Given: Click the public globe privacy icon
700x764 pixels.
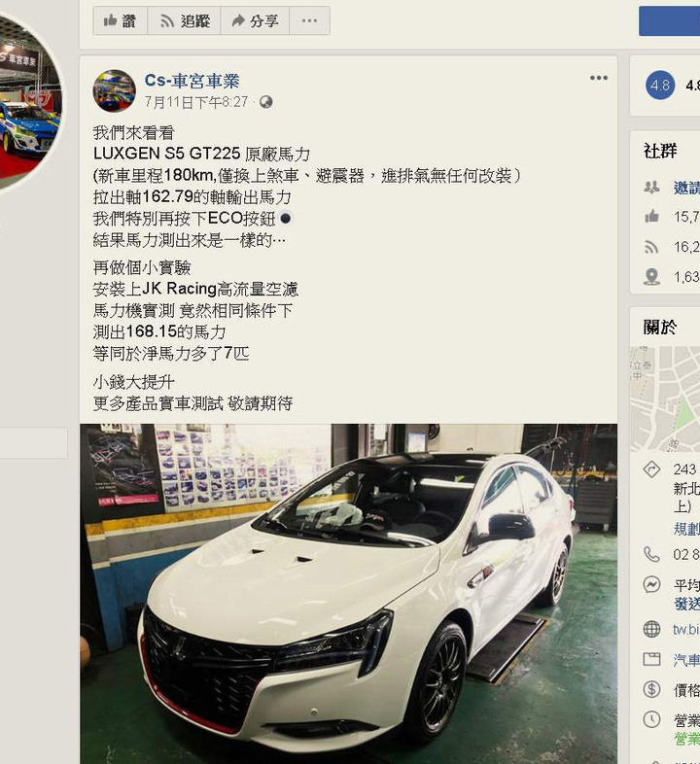Looking at the screenshot, I should coord(265,102).
